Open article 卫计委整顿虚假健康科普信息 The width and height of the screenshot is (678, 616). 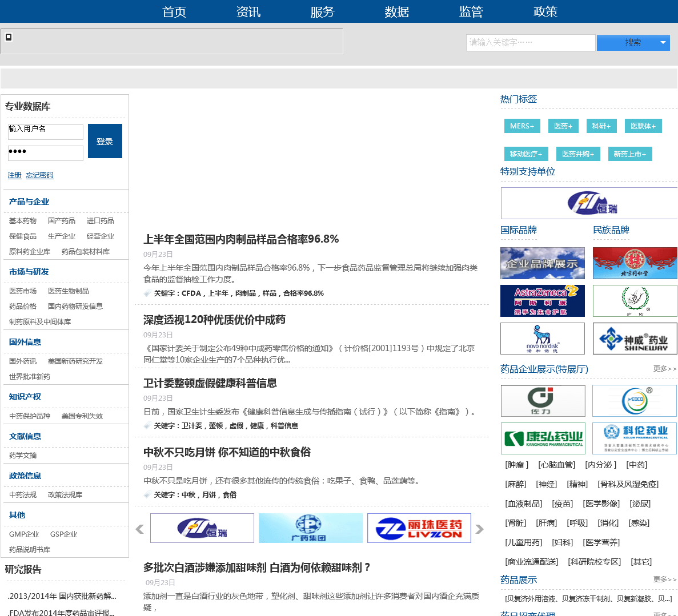210,383
